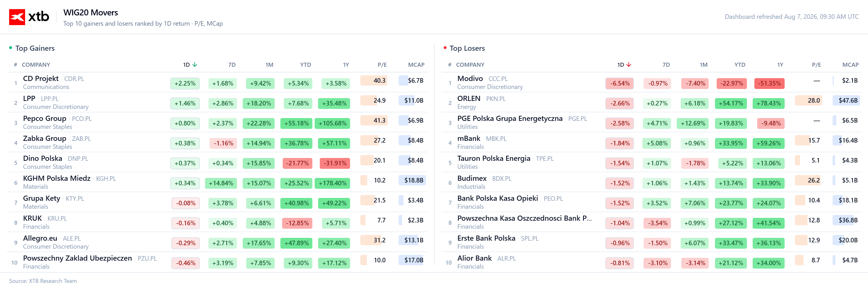Click the green dot beside Top Gainers
Image resolution: width=868 pixels, height=288 pixels.
click(11, 48)
